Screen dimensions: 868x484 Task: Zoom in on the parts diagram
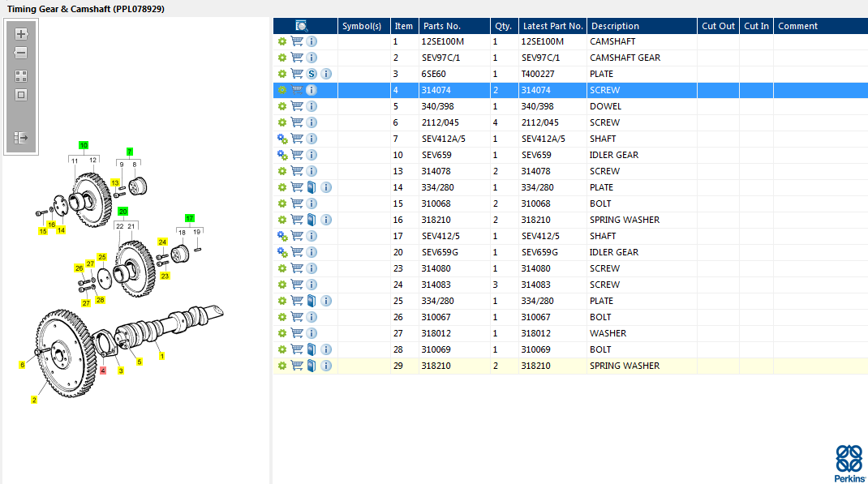point(21,34)
